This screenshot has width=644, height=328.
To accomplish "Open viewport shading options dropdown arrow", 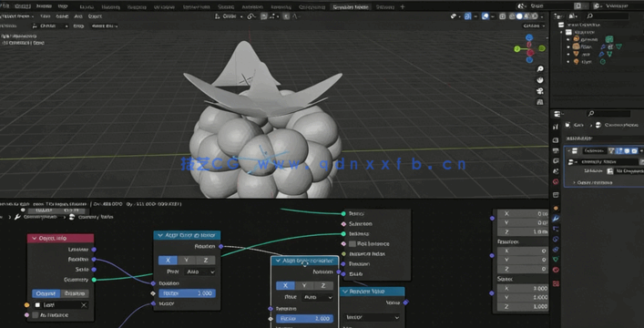I will [x=542, y=16].
